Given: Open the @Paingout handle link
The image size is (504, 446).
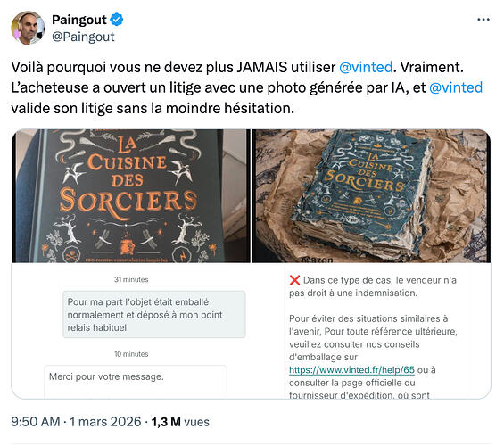Looking at the screenshot, I should point(83,37).
